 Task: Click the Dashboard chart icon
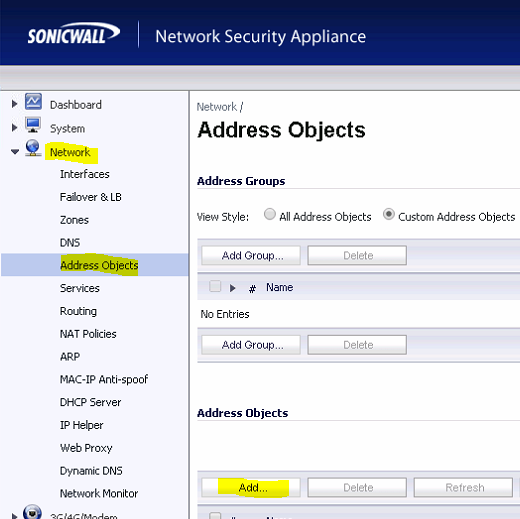click(33, 102)
